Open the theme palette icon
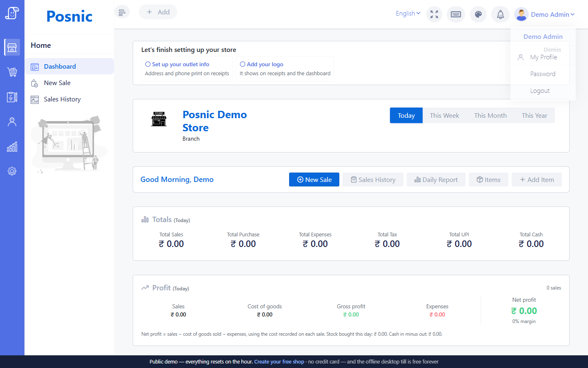588x368 pixels. click(478, 14)
